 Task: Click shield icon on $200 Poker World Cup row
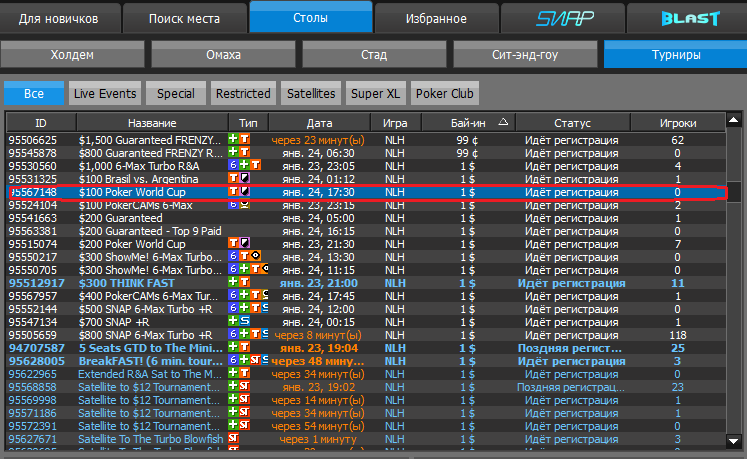[244, 243]
